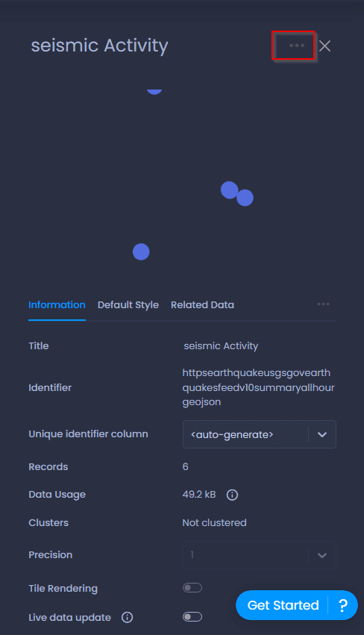Click the question mark help icon
364x635 pixels.
(343, 605)
